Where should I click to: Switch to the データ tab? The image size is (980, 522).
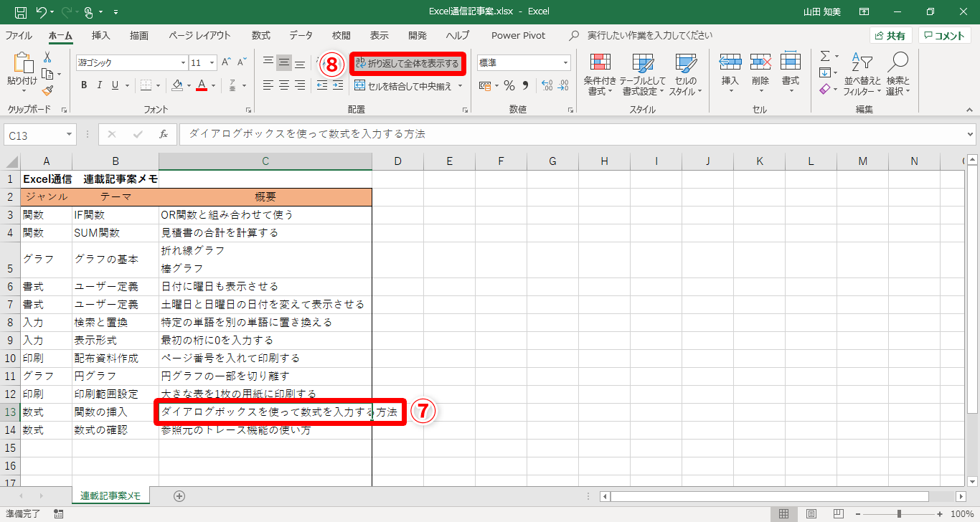pos(301,35)
